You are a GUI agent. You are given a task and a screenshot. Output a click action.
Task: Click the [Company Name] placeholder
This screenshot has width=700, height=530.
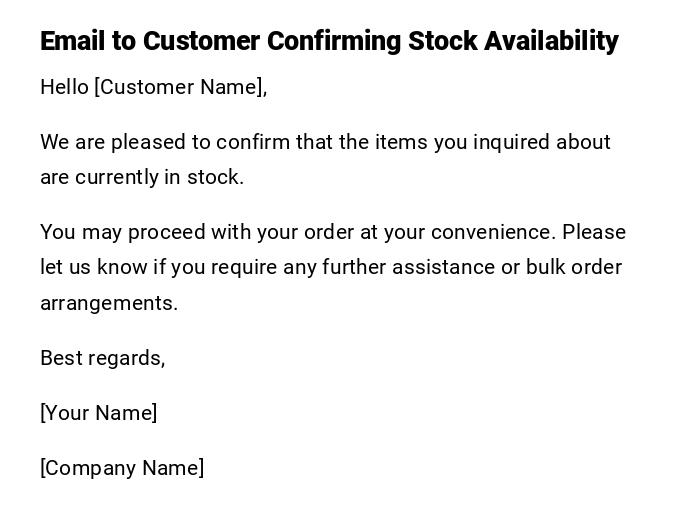(x=122, y=468)
